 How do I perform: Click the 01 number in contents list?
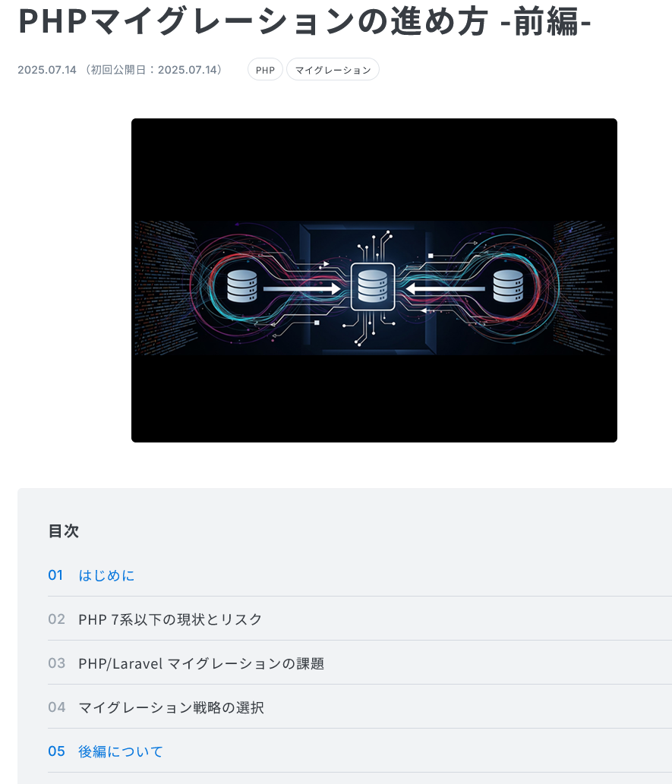[55, 575]
